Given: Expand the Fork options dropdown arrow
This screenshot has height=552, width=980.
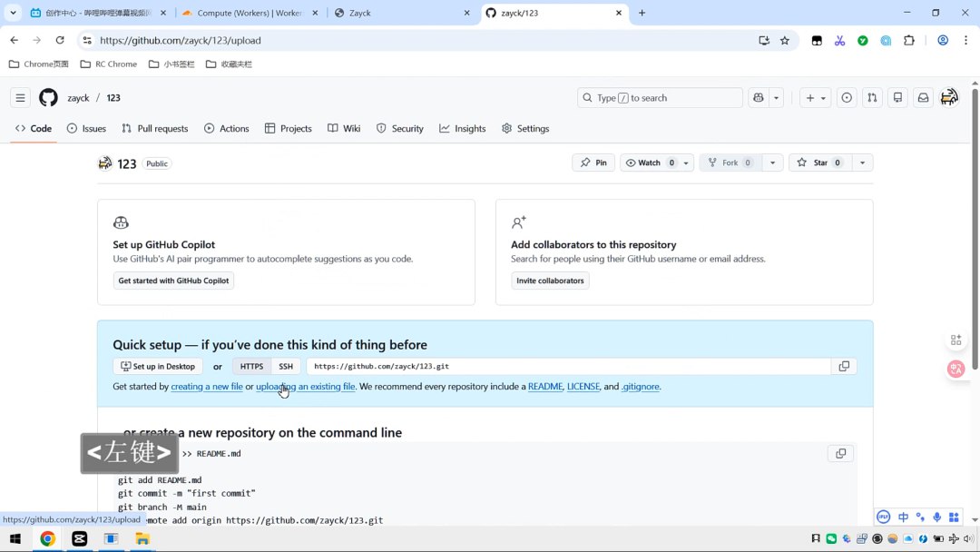Looking at the screenshot, I should [772, 163].
